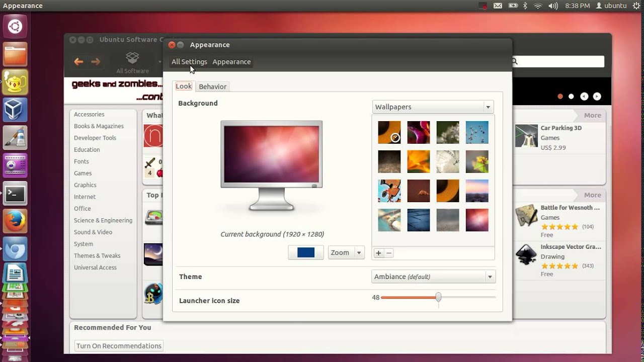Pick the sunset horizon wallpaper thumbnail
The height and width of the screenshot is (362, 644).
tap(477, 191)
